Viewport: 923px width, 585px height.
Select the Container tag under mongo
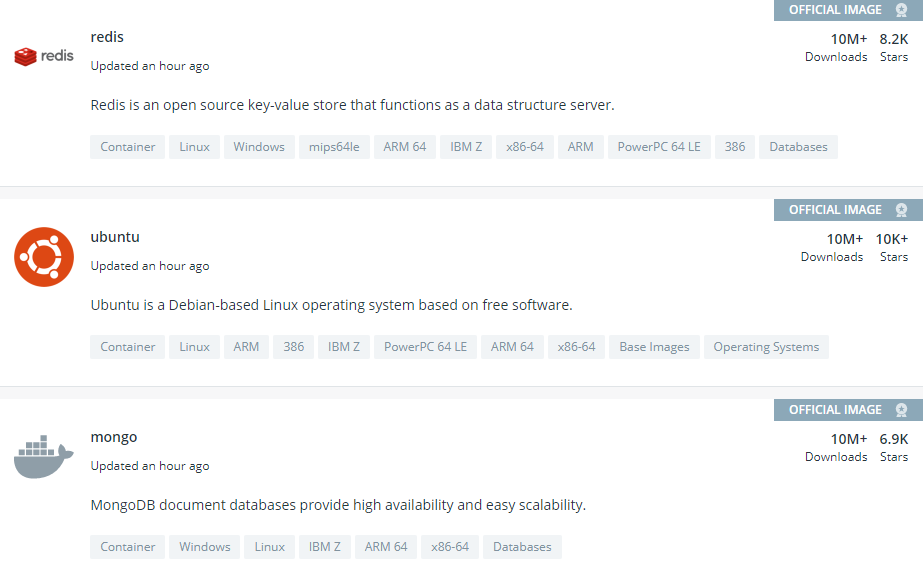127,546
